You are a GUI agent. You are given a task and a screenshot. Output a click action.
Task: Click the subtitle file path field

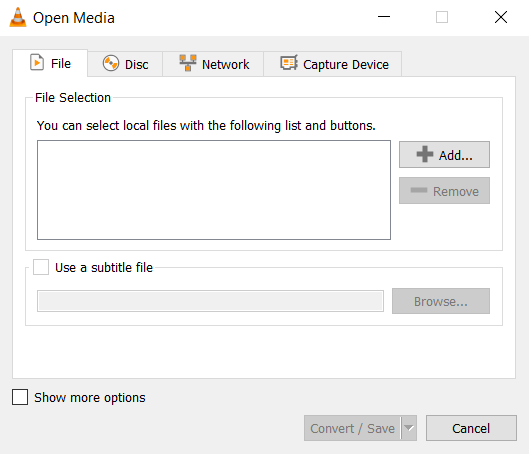pyautogui.click(x=210, y=301)
